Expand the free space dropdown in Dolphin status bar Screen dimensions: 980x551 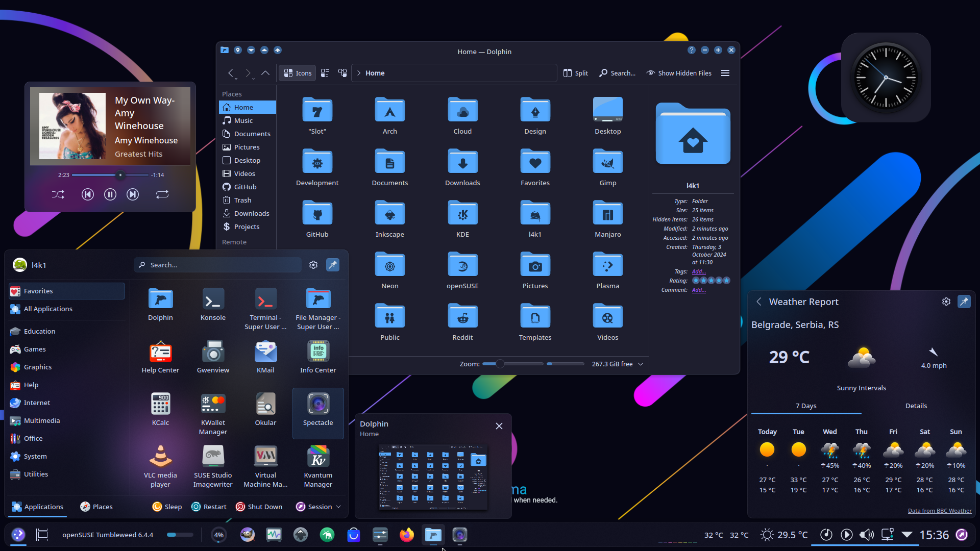[x=641, y=364]
